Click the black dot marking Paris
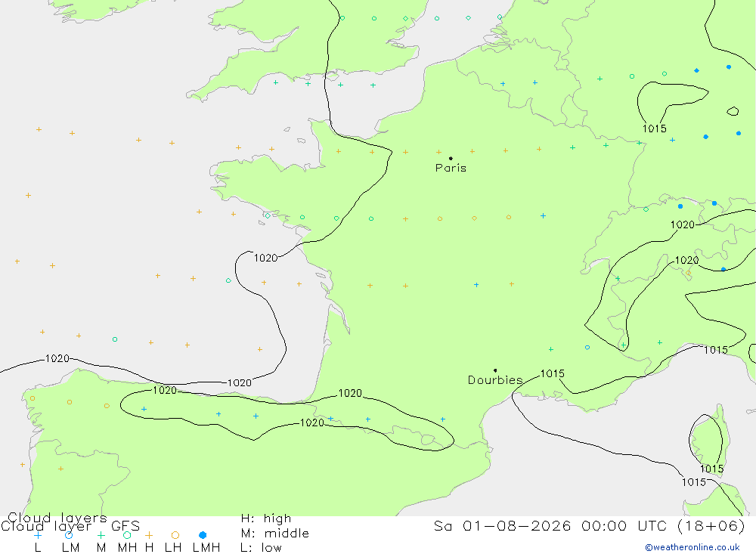Viewport: 756px width, 554px height. point(451,158)
